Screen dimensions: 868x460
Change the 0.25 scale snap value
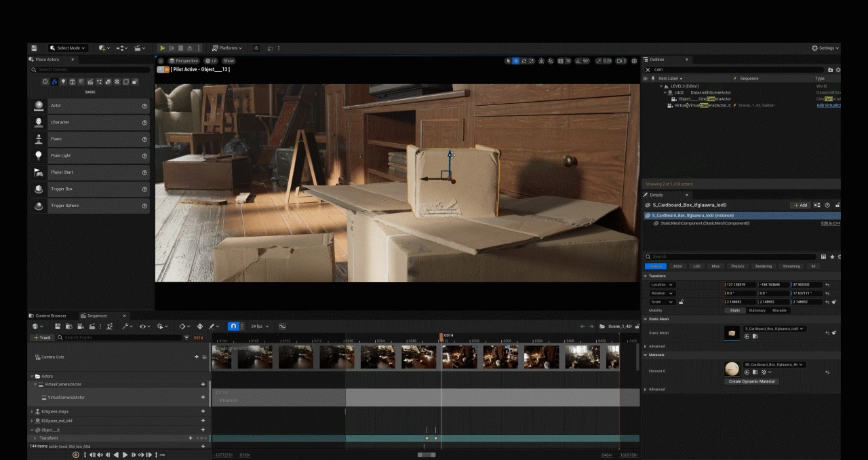607,60
